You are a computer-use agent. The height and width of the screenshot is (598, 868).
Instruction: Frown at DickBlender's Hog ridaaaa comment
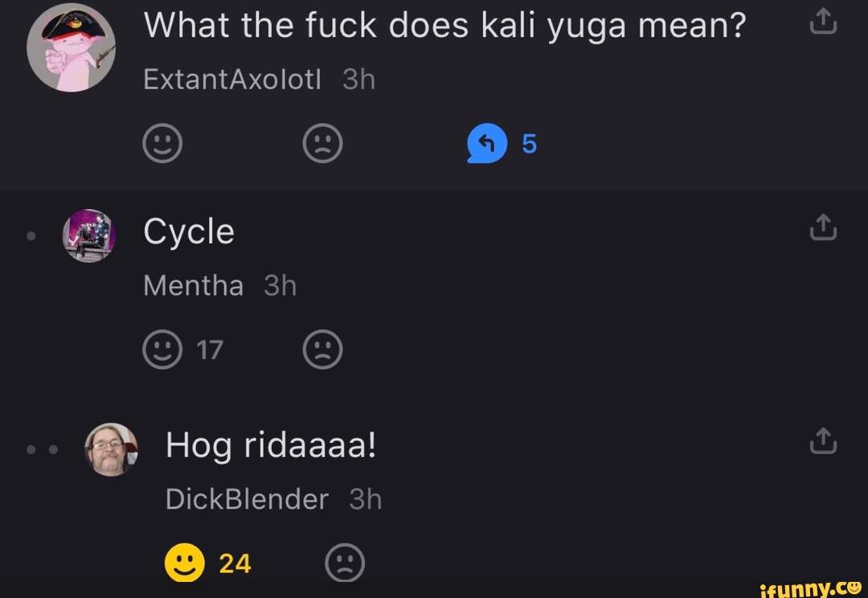[345, 563]
